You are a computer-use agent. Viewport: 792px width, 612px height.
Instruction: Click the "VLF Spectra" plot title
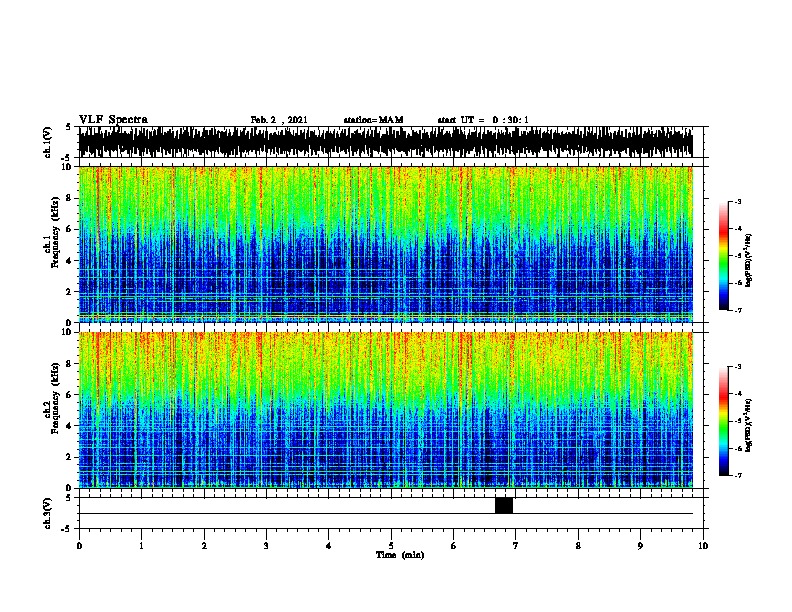[x=113, y=120]
